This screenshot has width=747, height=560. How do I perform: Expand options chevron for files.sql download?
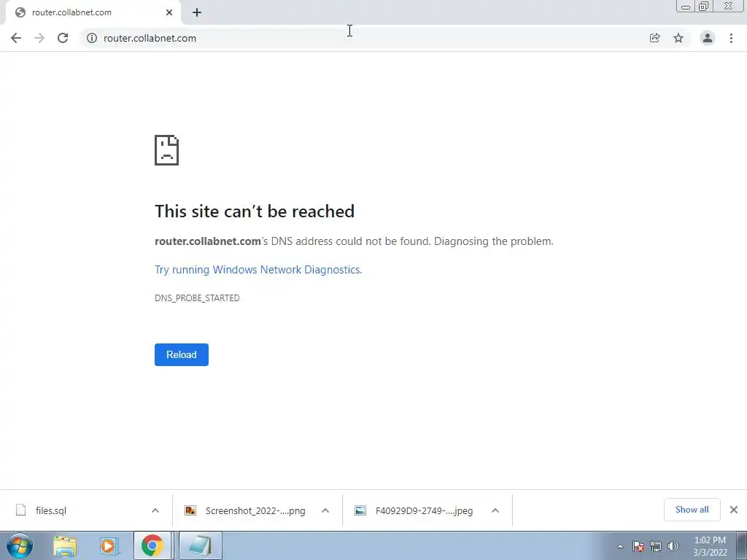pos(155,510)
